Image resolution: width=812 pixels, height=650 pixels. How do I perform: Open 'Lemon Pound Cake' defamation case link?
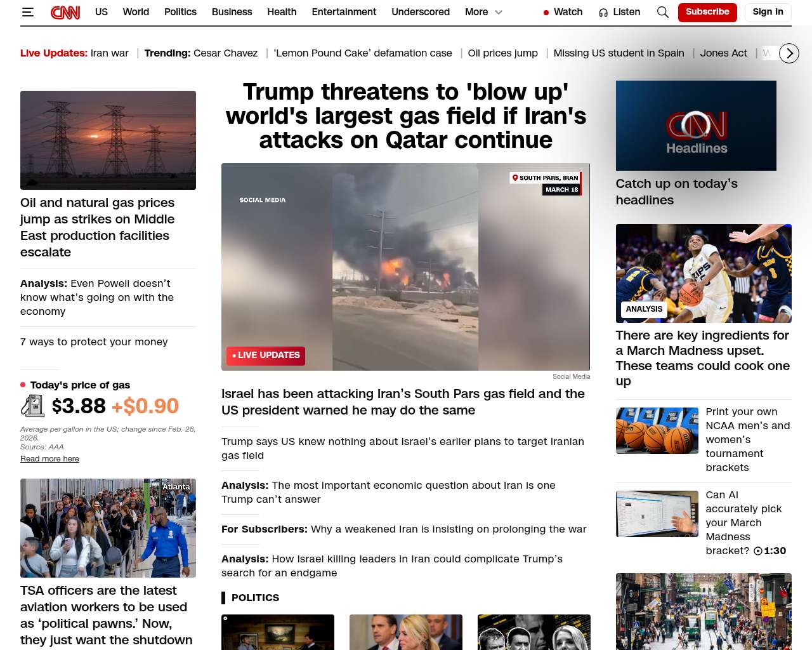[x=363, y=53]
